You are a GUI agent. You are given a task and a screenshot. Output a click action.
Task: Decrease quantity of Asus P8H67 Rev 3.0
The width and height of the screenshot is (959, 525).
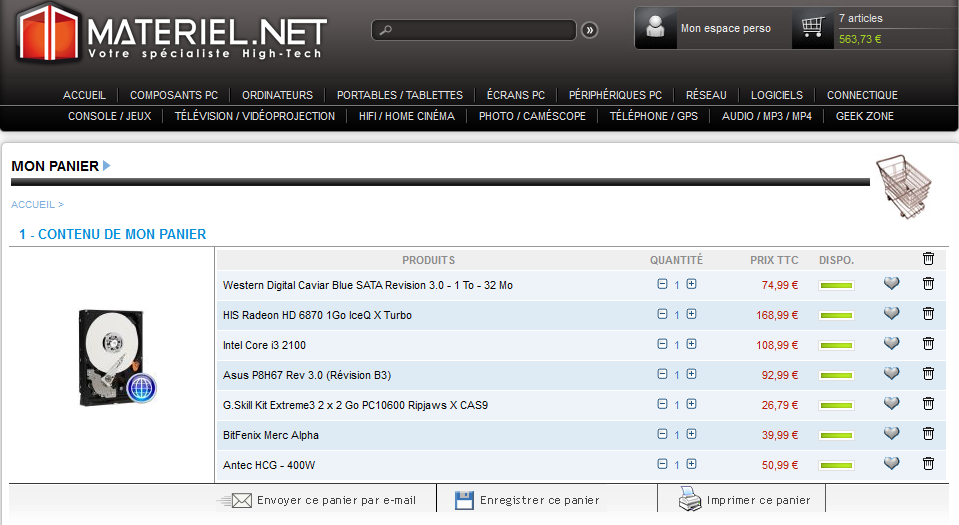pyautogui.click(x=662, y=374)
